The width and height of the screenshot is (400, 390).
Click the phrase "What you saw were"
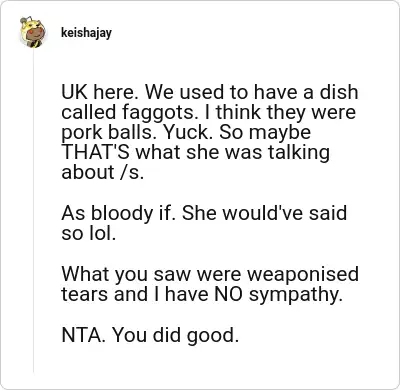pos(152,274)
